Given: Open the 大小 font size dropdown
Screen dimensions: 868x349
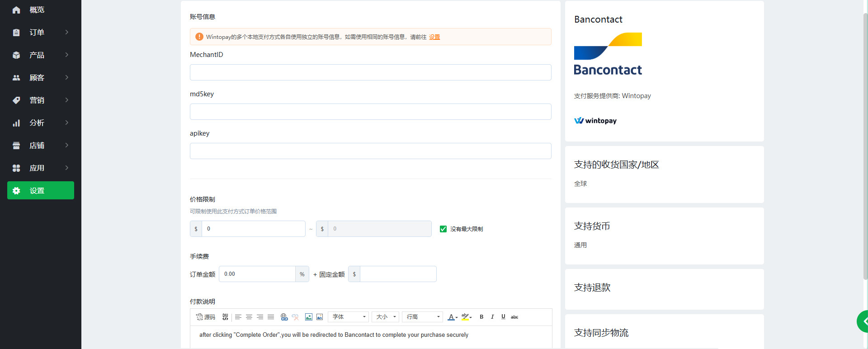Looking at the screenshot, I should [x=386, y=317].
